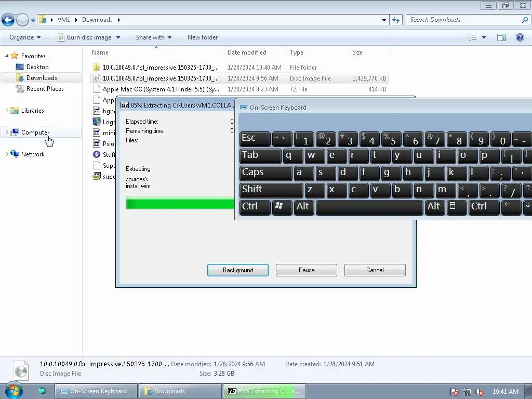Switch to the 85% Extracting taskbar button
Image resolution: width=532 pixels, height=399 pixels.
(x=264, y=391)
